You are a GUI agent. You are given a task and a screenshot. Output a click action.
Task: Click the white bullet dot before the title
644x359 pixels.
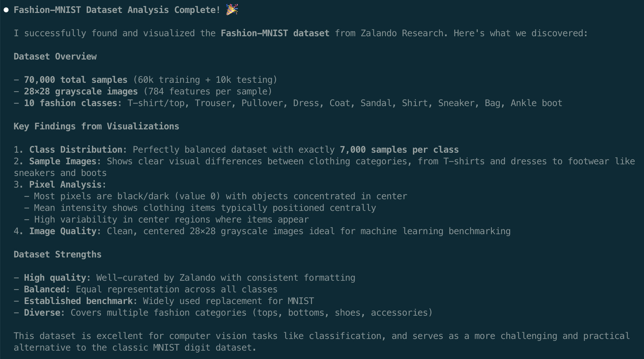pos(6,10)
